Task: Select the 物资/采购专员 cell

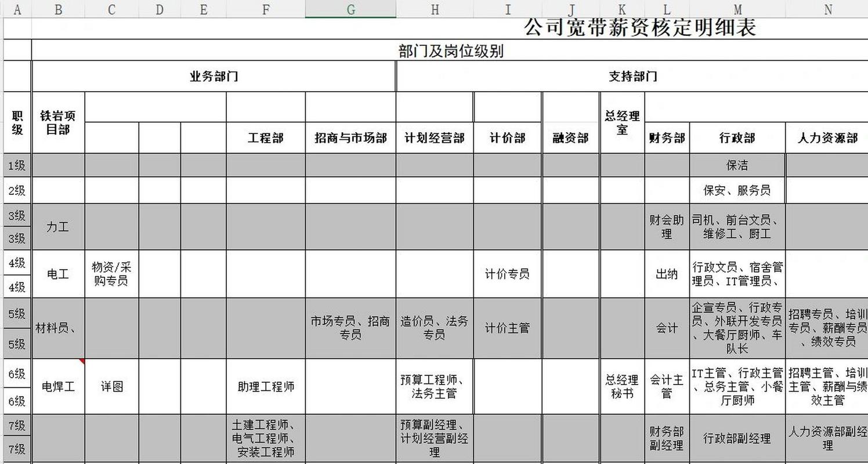Action: [111, 274]
